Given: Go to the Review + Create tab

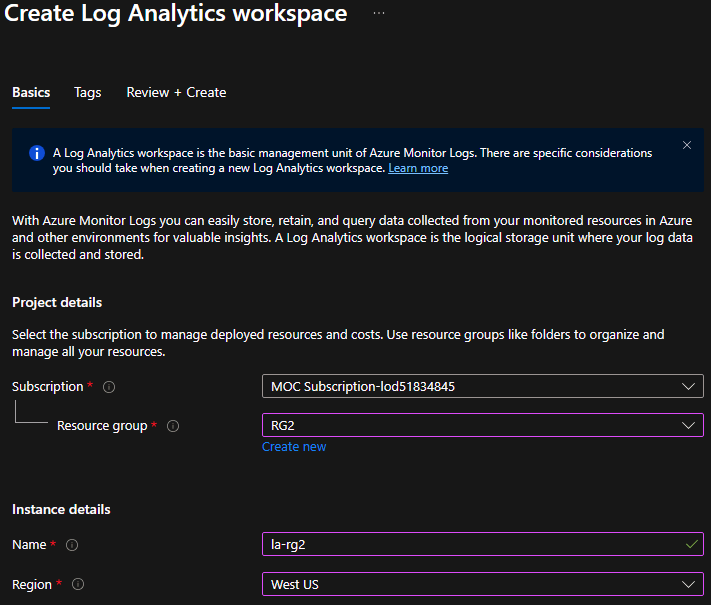Looking at the screenshot, I should pos(176,92).
